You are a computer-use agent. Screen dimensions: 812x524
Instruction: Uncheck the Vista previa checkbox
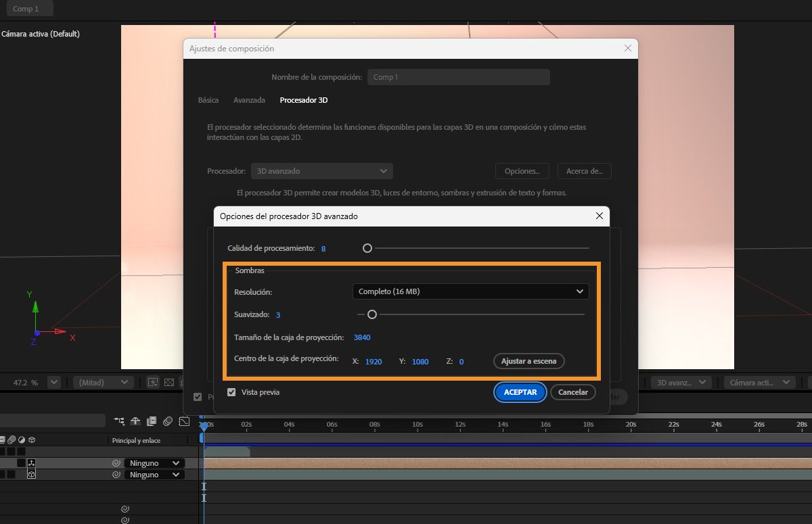pyautogui.click(x=231, y=392)
